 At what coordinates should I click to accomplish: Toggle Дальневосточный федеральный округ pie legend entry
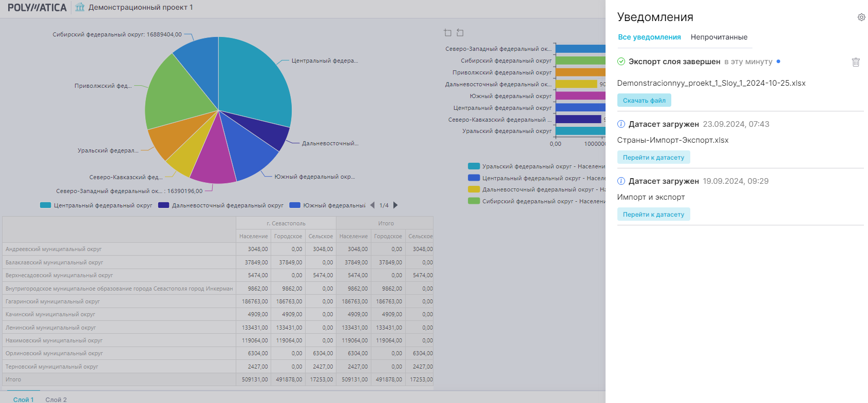coord(221,205)
